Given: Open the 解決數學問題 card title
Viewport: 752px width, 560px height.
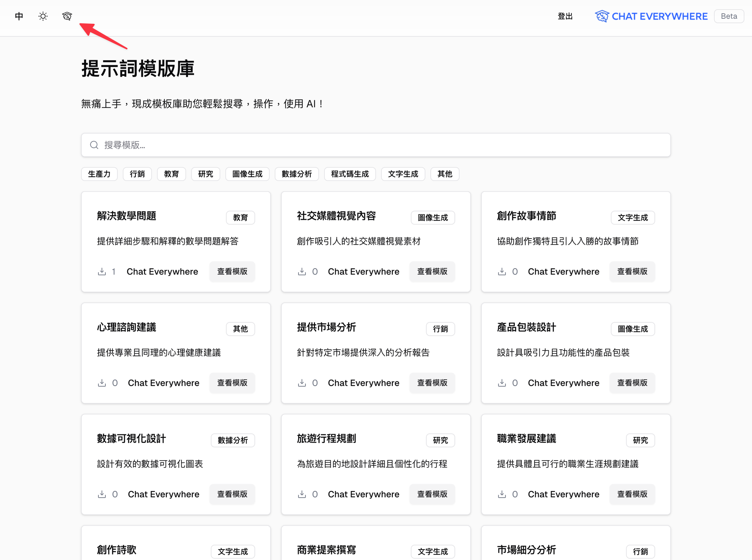Looking at the screenshot, I should (x=127, y=216).
